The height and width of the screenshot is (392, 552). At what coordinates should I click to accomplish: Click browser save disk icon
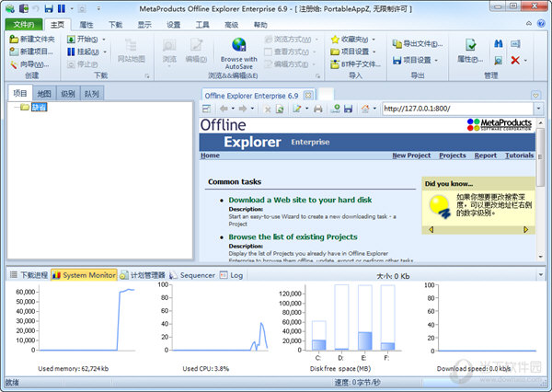(x=348, y=109)
